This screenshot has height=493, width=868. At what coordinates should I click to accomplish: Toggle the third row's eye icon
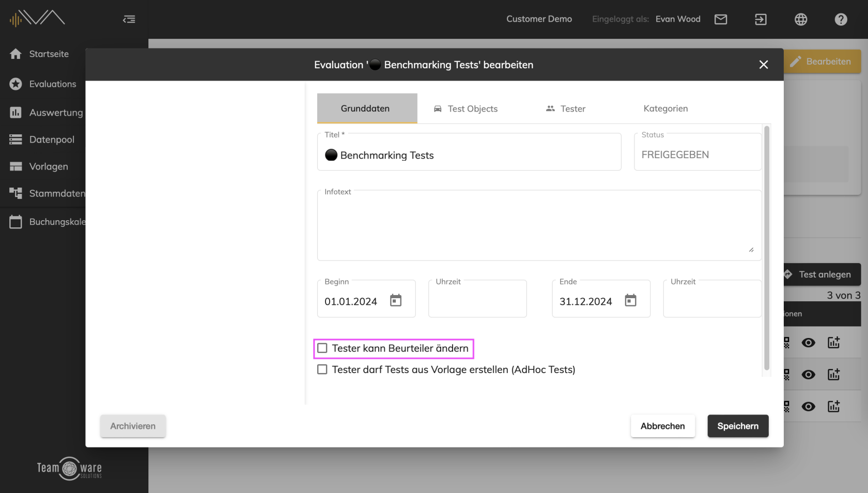(x=809, y=407)
